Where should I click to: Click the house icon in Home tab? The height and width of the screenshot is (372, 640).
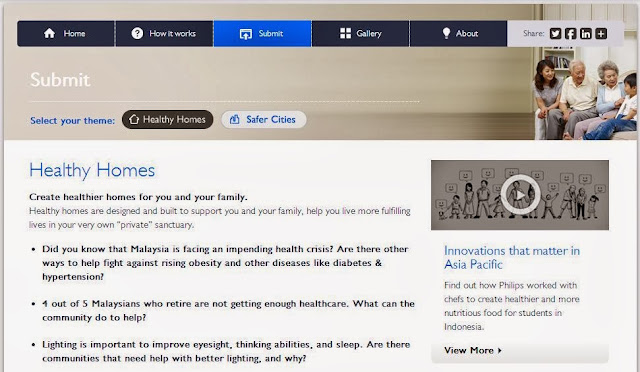[x=49, y=33]
